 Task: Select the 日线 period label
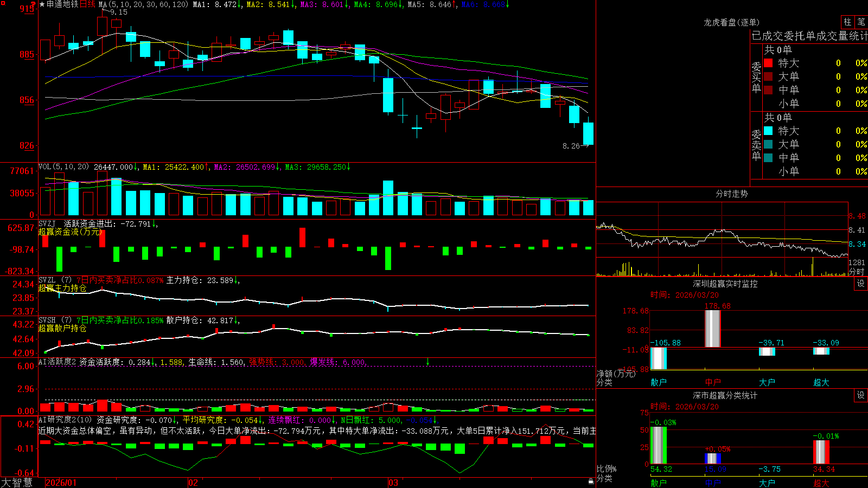[87, 4]
